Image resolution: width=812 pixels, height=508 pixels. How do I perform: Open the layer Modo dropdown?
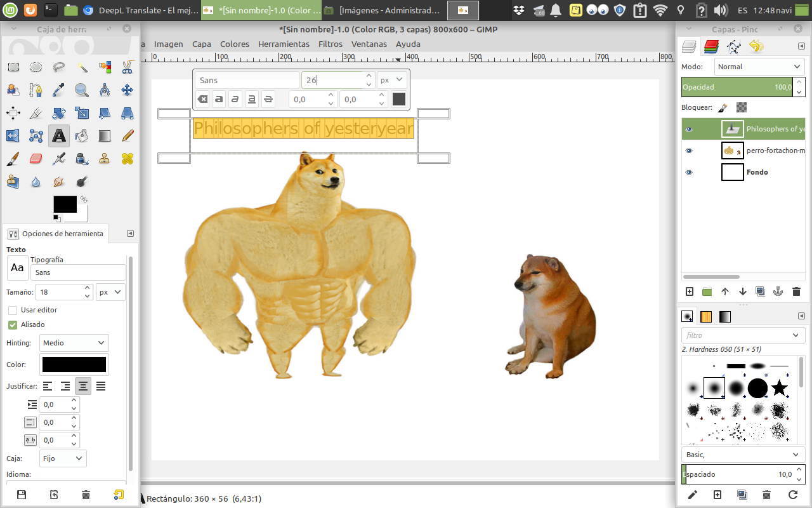tap(759, 67)
